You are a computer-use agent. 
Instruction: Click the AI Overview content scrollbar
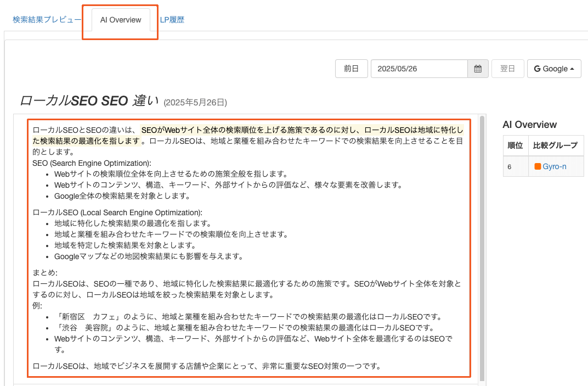pos(482,248)
